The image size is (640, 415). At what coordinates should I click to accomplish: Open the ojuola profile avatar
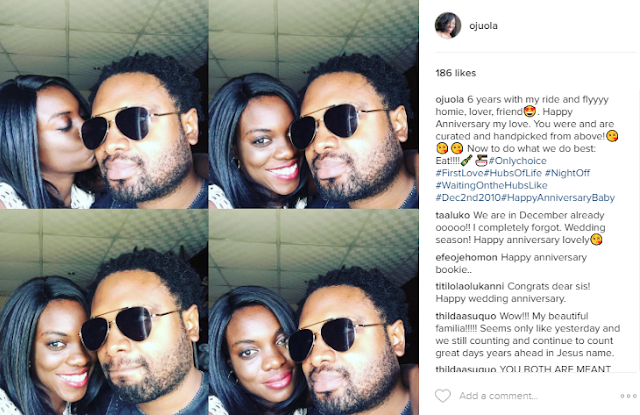coord(448,25)
